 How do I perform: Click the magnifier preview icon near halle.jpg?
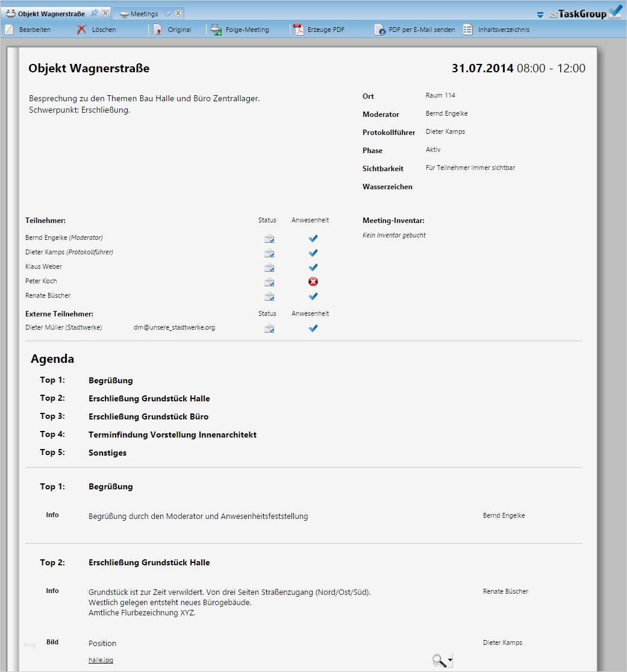(x=438, y=660)
